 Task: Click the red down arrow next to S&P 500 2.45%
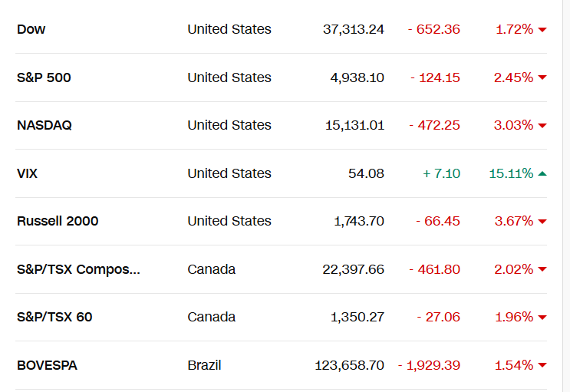coord(542,77)
